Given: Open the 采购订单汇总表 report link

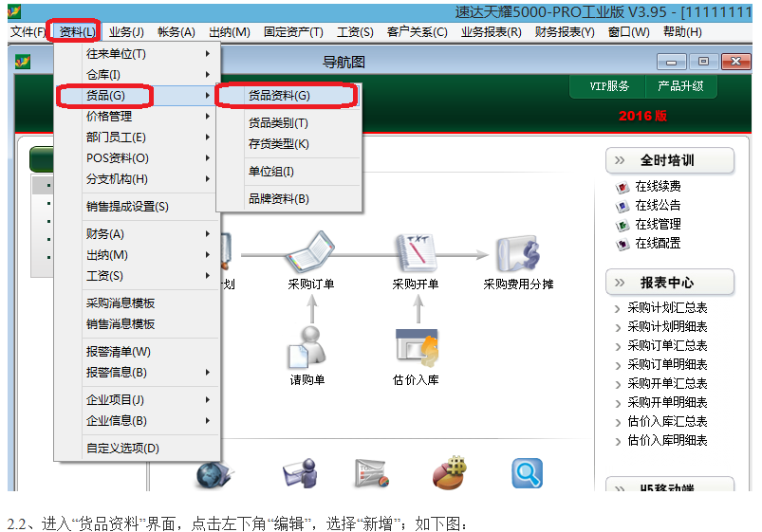Looking at the screenshot, I should (x=667, y=346).
